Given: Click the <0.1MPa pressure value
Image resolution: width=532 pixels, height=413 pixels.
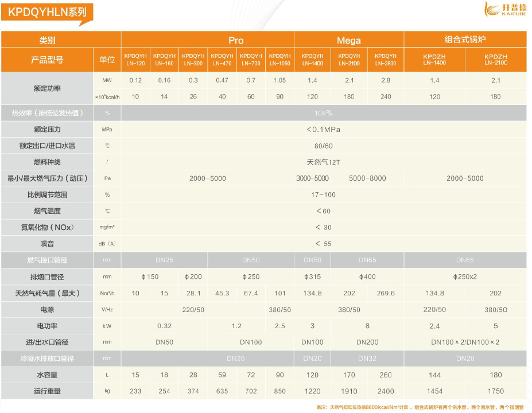Looking at the screenshot, I should [323, 130].
